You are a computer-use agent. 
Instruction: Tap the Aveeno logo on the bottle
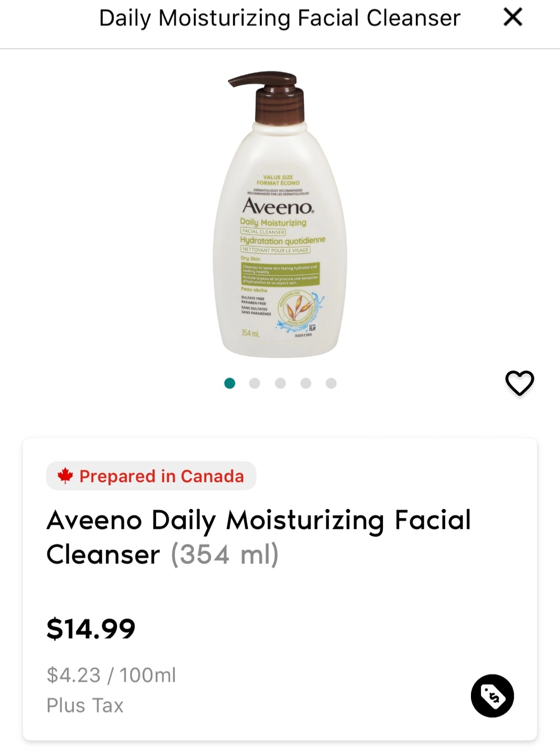tap(278, 207)
